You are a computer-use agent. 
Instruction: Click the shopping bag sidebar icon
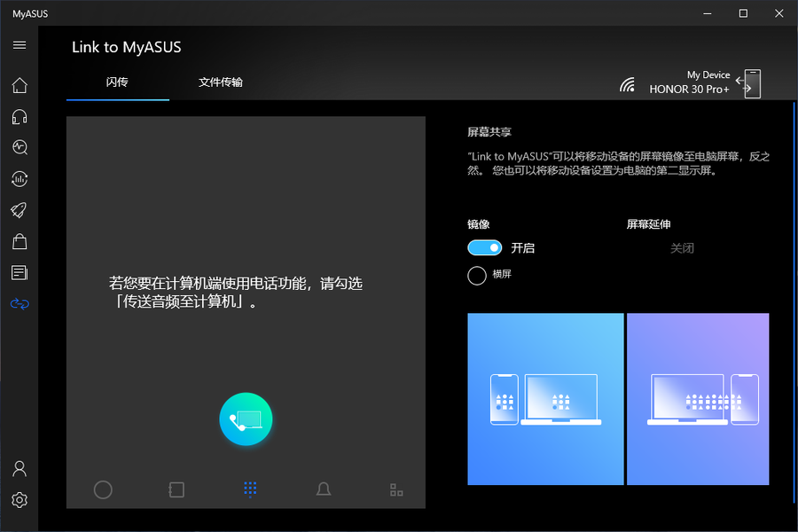[20, 241]
